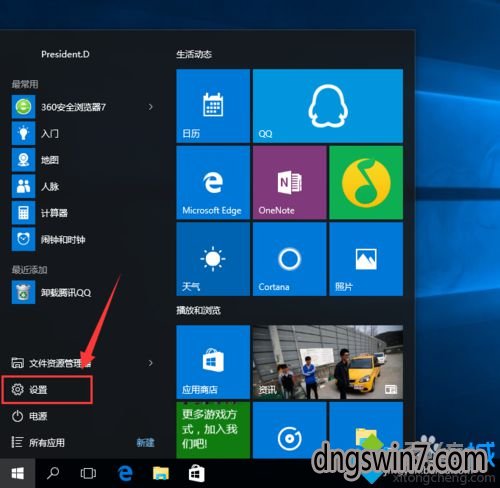This screenshot has height=488, width=500.
Task: Click the President.D user account name
Action: tap(65, 54)
